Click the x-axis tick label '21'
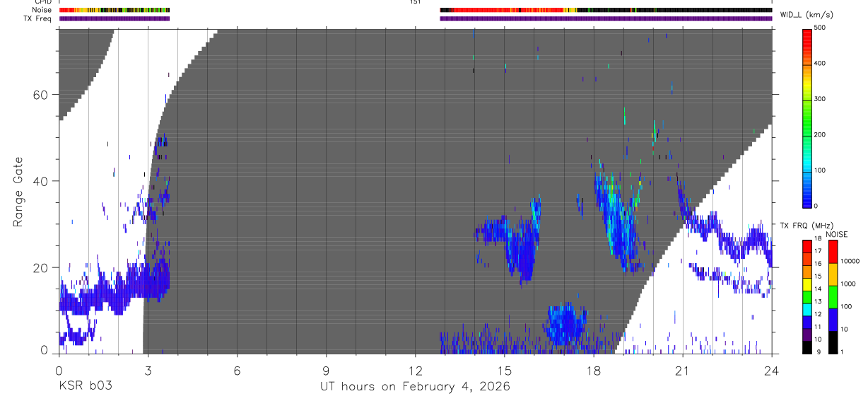Screen dimensions: 868x401 [x=683, y=370]
